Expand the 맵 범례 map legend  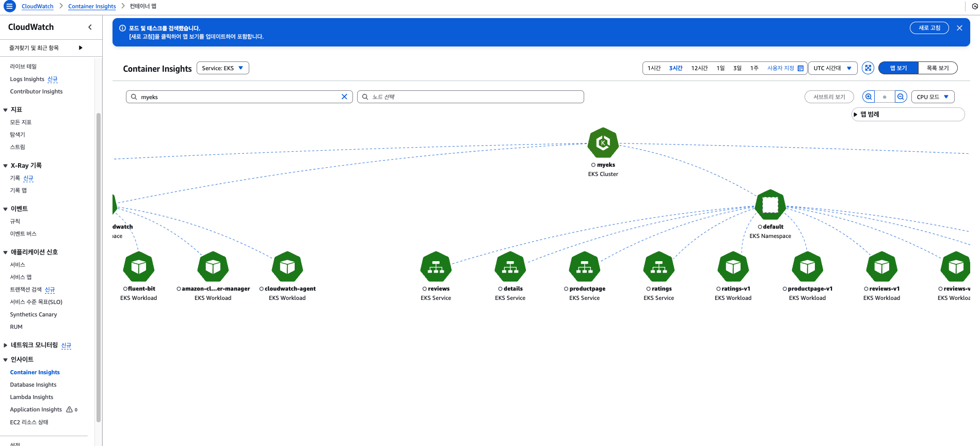[x=908, y=114]
